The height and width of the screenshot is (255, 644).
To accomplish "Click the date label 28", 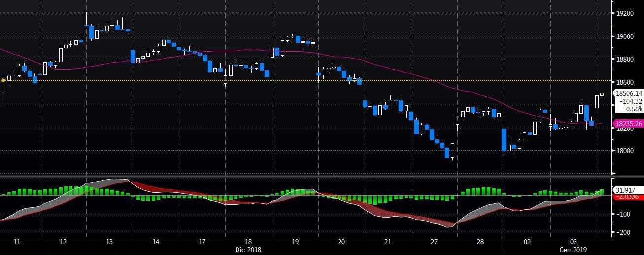I will pyautogui.click(x=481, y=242).
